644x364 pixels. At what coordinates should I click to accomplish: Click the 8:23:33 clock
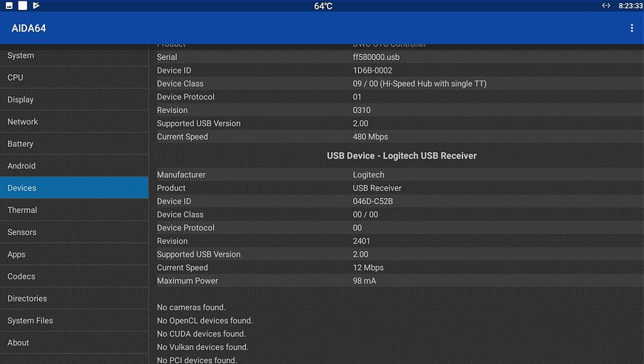coord(630,6)
